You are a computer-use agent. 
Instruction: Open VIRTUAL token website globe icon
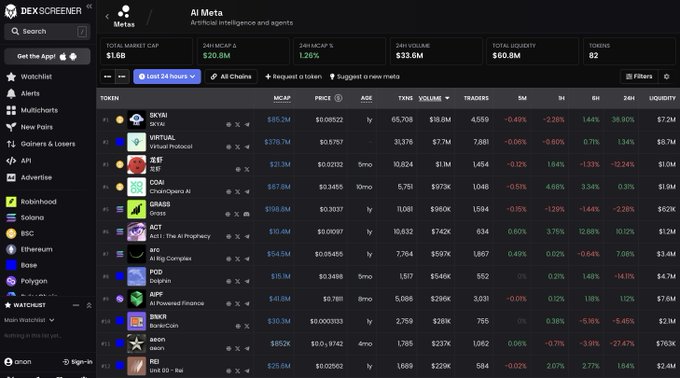point(229,147)
